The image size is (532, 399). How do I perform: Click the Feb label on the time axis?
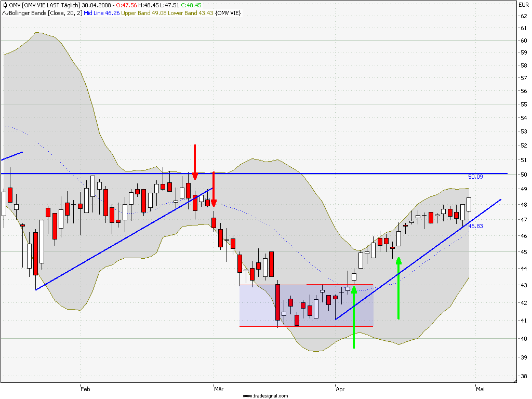click(x=85, y=389)
